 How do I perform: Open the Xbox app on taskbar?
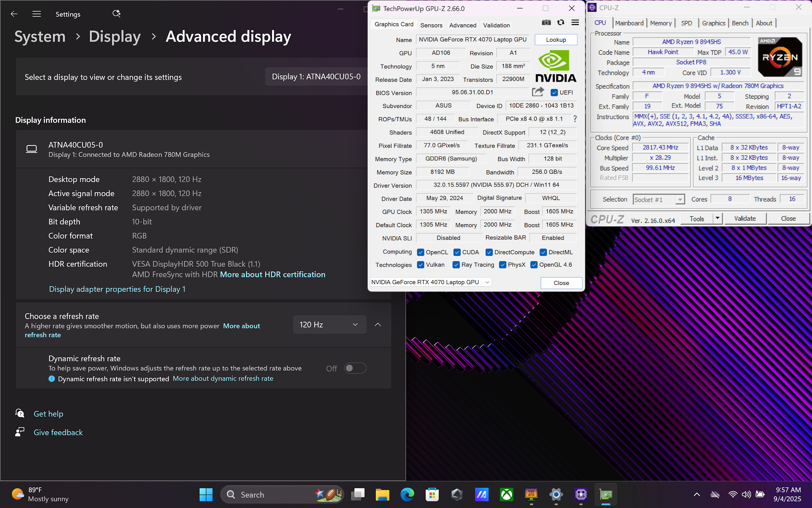[x=506, y=494]
